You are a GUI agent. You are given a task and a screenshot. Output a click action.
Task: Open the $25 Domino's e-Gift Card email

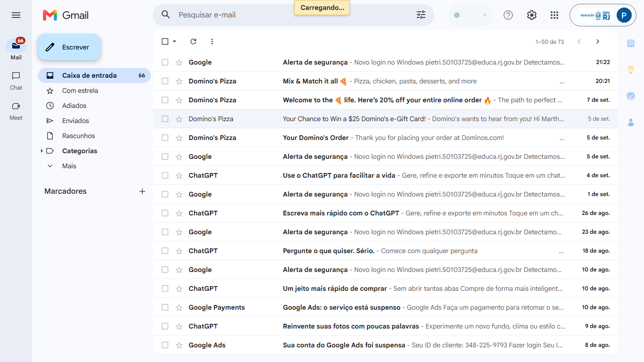click(x=385, y=119)
